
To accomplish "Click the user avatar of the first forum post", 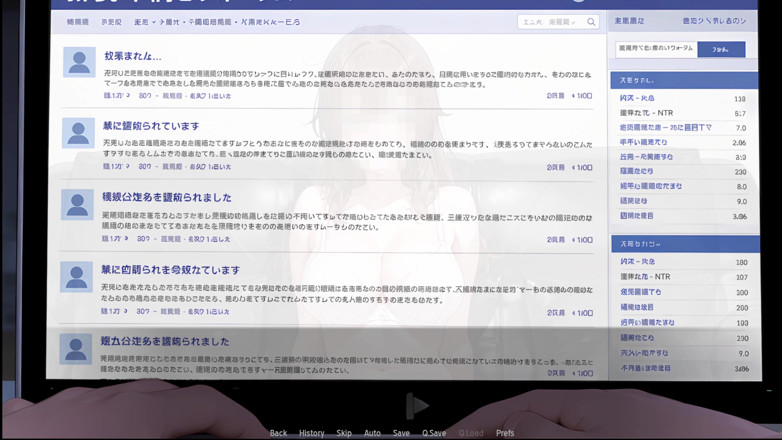I will click(79, 62).
